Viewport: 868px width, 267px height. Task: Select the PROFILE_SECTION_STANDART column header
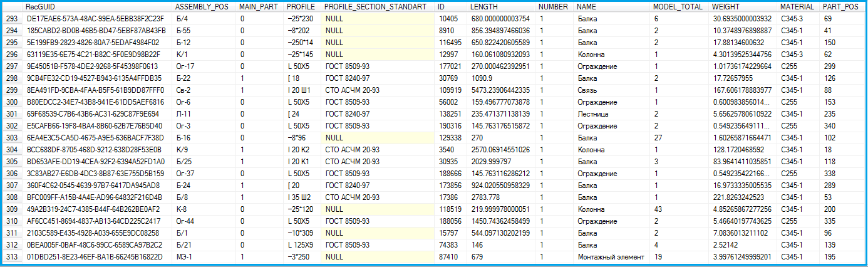[x=378, y=7]
